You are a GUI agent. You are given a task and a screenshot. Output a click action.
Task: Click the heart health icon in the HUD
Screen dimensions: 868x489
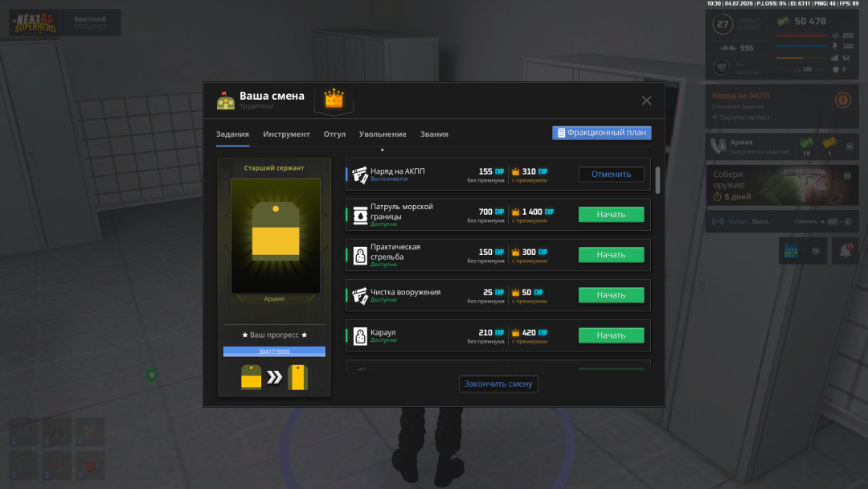(x=721, y=68)
